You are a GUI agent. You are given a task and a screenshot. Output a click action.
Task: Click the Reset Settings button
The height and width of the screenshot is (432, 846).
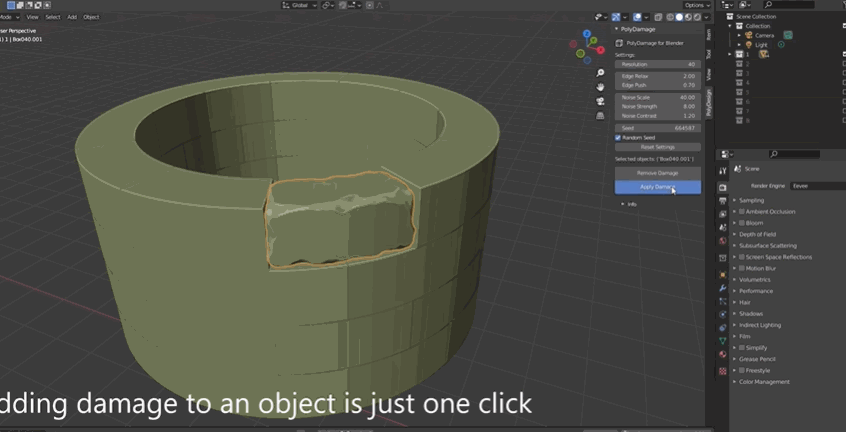coord(658,147)
